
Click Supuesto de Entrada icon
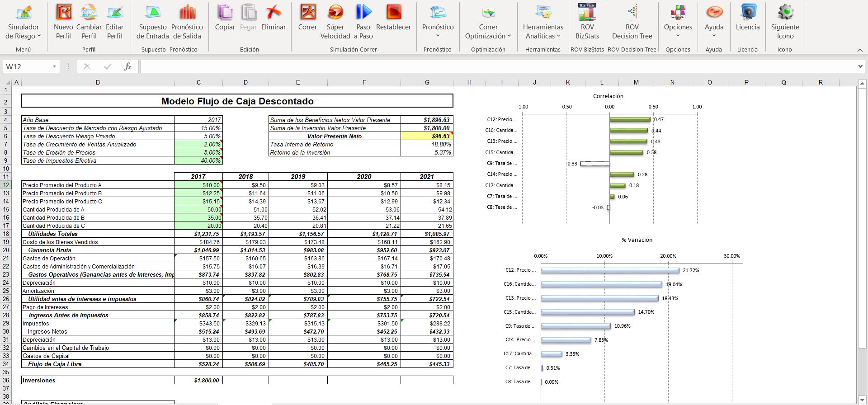[153, 22]
